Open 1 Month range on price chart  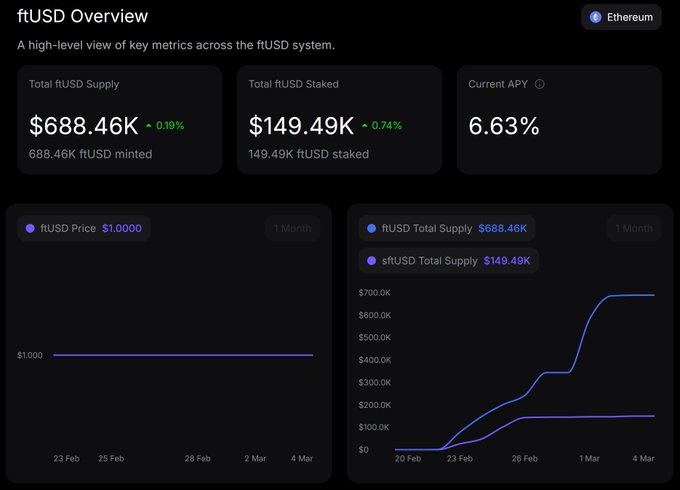tap(293, 228)
